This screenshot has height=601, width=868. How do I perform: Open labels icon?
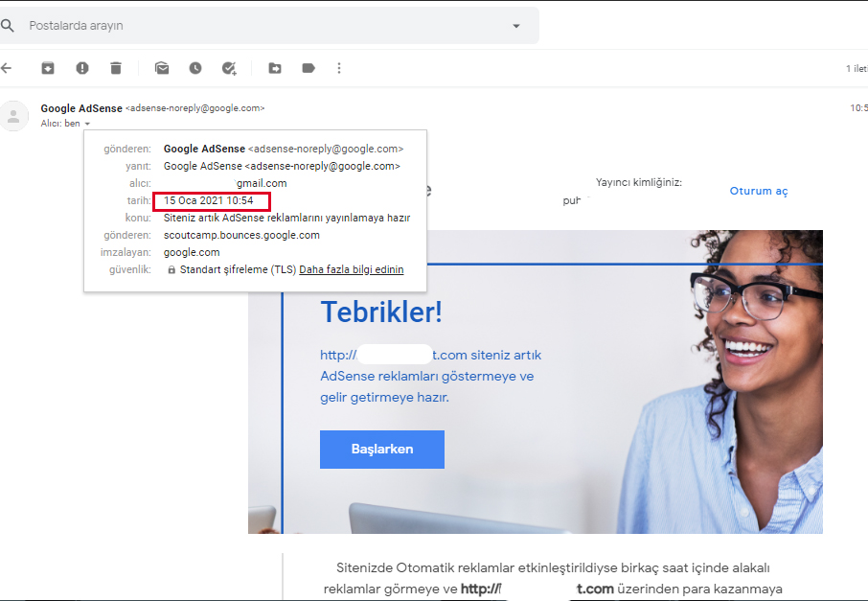(308, 68)
